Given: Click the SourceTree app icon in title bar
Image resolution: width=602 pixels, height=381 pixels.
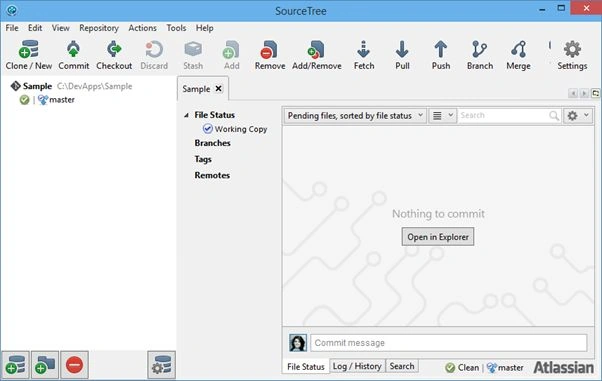Looking at the screenshot, I should (12, 10).
